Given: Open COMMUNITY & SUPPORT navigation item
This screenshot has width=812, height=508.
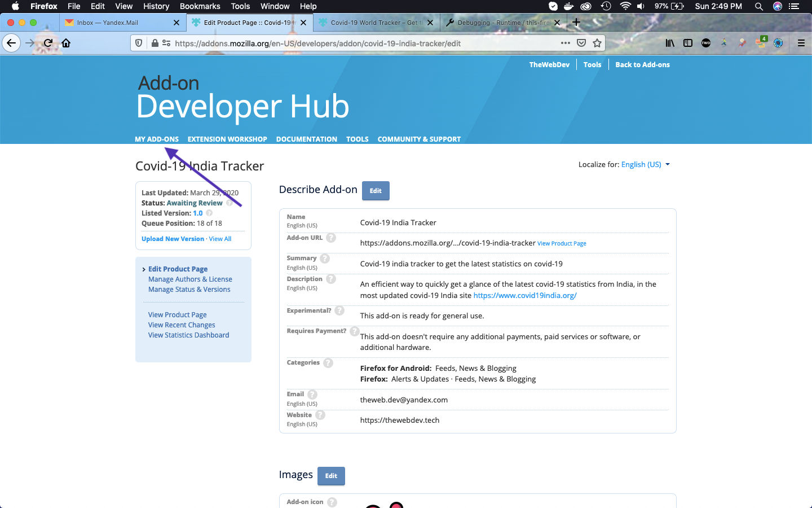Looking at the screenshot, I should click(419, 139).
